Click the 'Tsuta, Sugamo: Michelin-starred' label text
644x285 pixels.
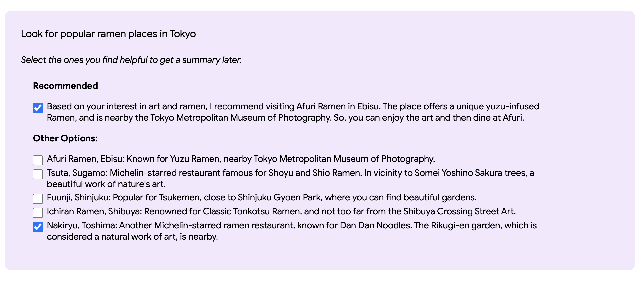(290, 173)
